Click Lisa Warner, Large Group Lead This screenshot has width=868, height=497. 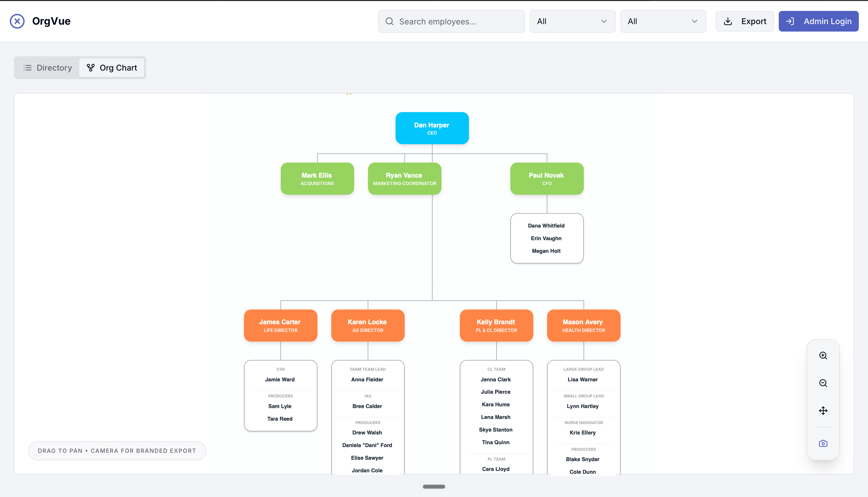point(582,379)
